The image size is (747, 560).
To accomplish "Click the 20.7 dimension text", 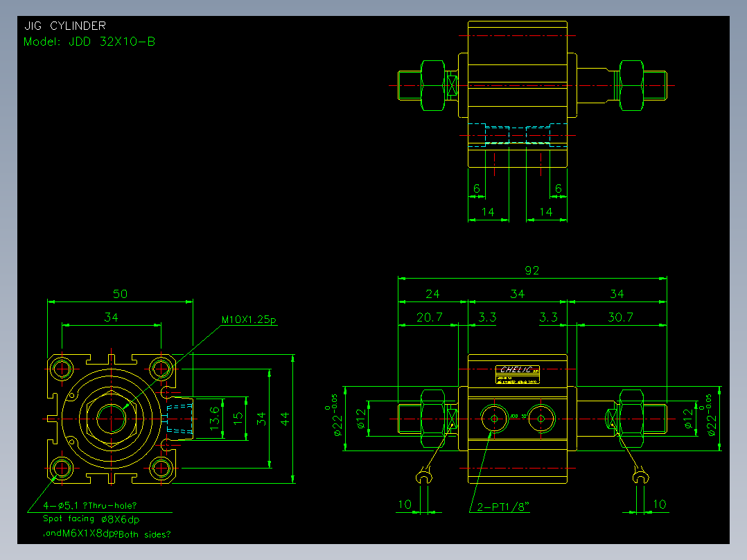I will (429, 317).
